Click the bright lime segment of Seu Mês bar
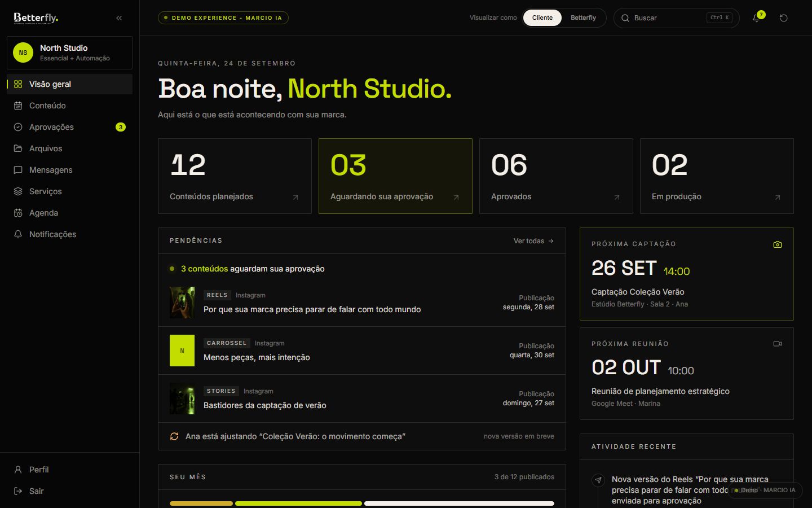The width and height of the screenshot is (812, 508). [298, 503]
